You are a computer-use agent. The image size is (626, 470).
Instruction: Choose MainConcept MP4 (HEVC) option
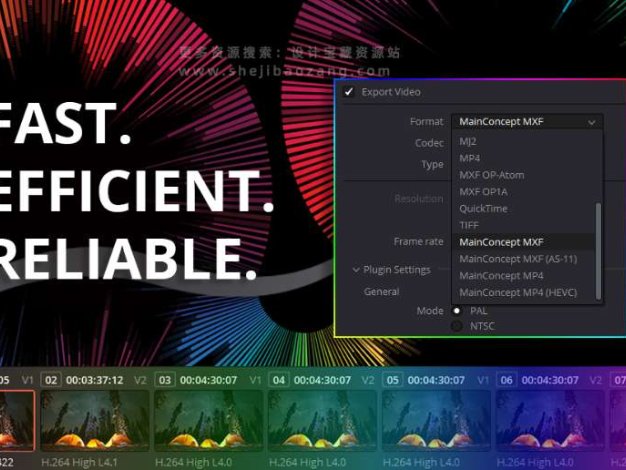coord(518,292)
